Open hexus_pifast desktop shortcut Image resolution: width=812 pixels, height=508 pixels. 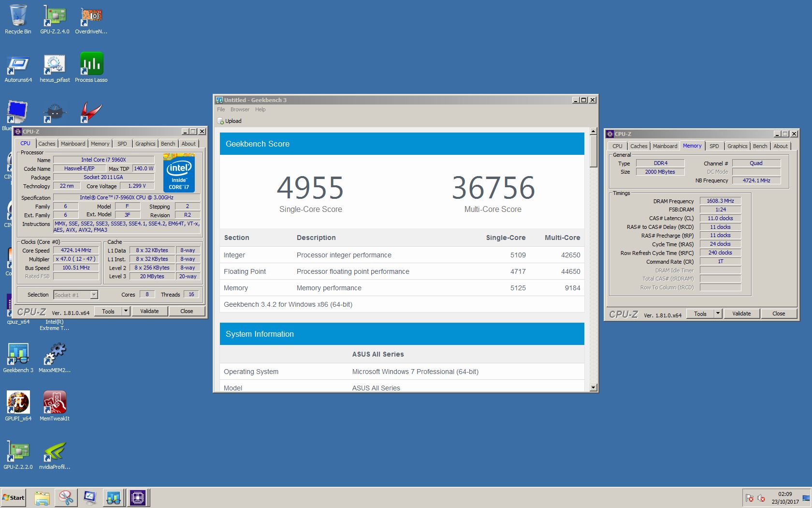point(55,68)
